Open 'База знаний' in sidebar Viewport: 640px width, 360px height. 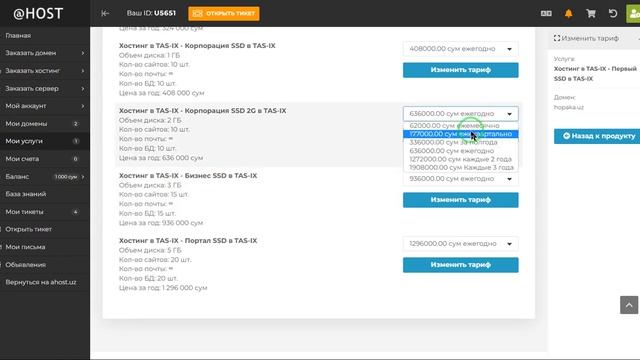[x=45, y=194]
